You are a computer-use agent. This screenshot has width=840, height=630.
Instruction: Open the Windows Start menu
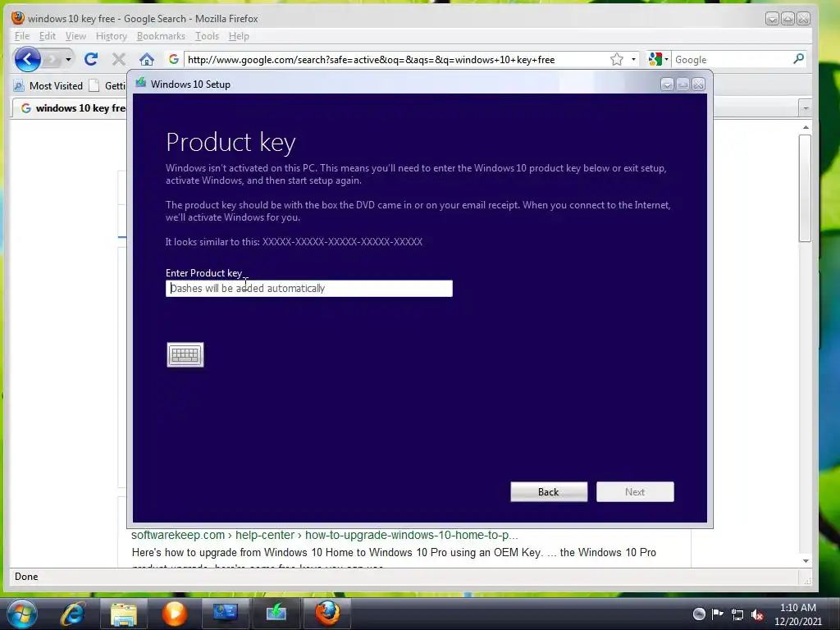[22, 613]
